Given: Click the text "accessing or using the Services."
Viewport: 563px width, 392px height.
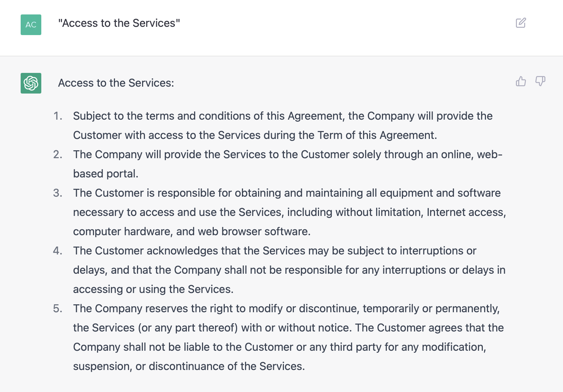Looking at the screenshot, I should [x=153, y=289].
